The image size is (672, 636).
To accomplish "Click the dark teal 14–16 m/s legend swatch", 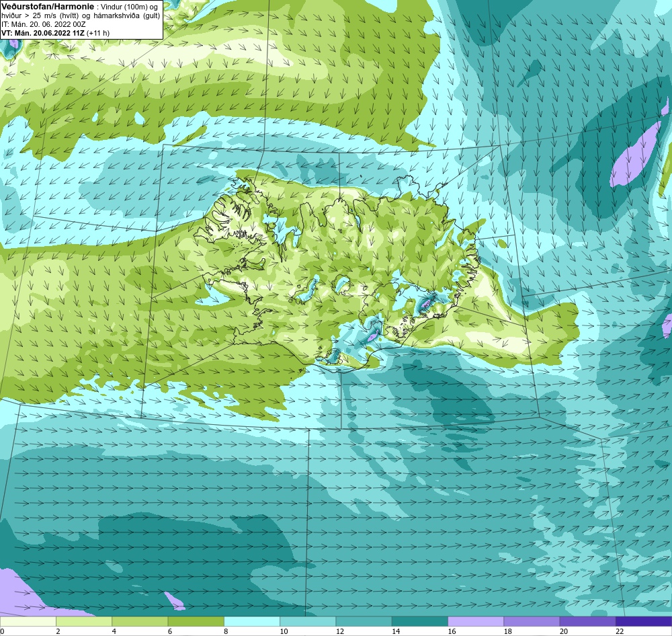I will [420, 621].
